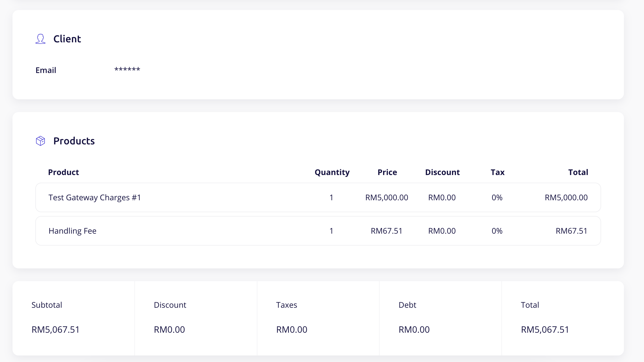Click the Discount column header in products table
This screenshot has height=362, width=644.
[442, 172]
